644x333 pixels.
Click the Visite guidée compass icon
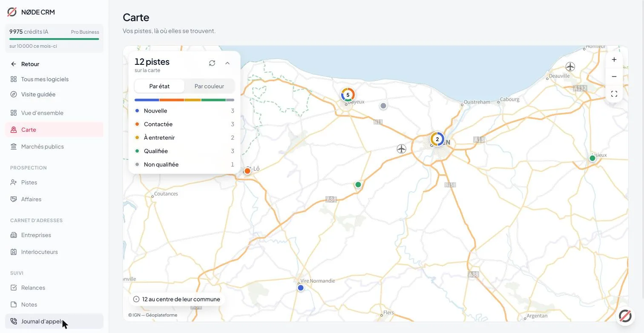[x=14, y=94]
